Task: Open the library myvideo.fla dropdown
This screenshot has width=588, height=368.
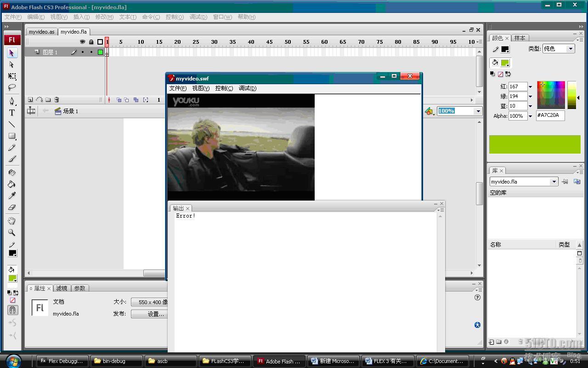Action: 554,182
